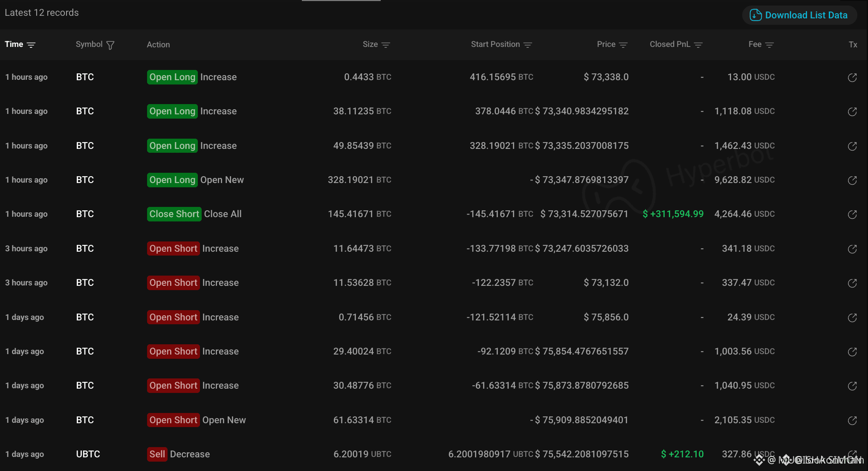Image resolution: width=868 pixels, height=471 pixels.
Task: Click the "Close Short" action badge
Action: coord(174,214)
